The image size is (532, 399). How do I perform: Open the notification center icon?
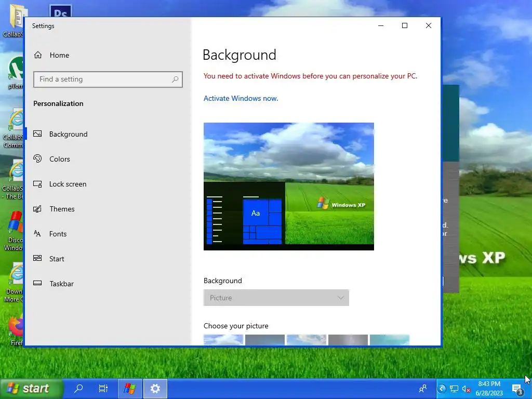(517, 389)
